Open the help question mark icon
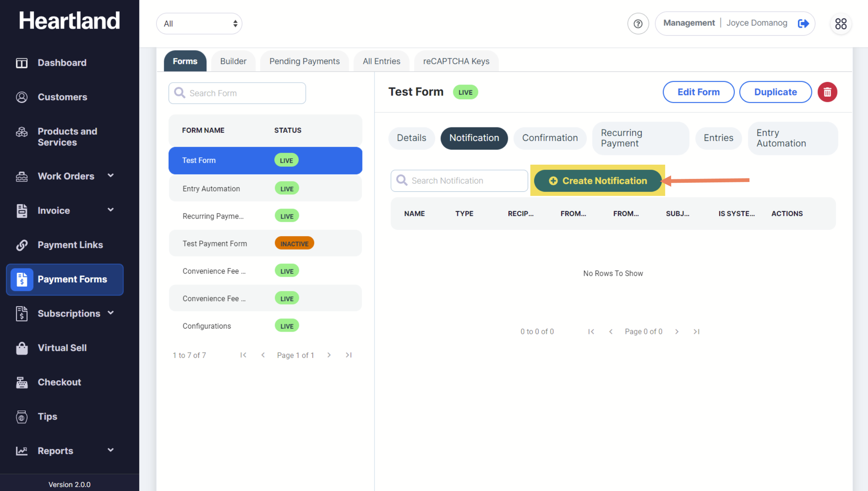The image size is (868, 491). point(638,24)
